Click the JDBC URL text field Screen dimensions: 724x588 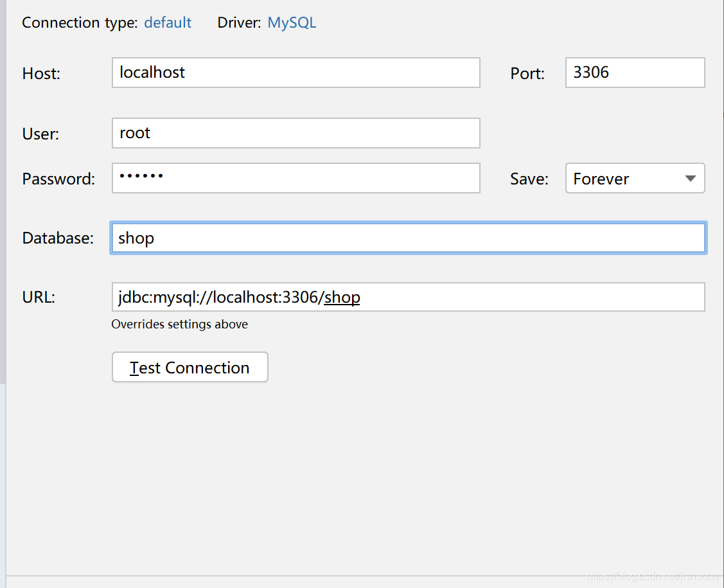(408, 298)
